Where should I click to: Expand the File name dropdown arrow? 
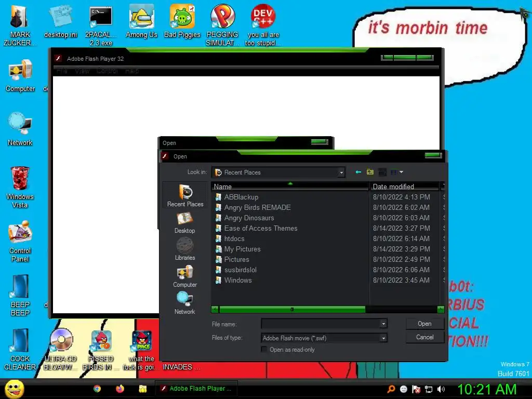click(383, 324)
